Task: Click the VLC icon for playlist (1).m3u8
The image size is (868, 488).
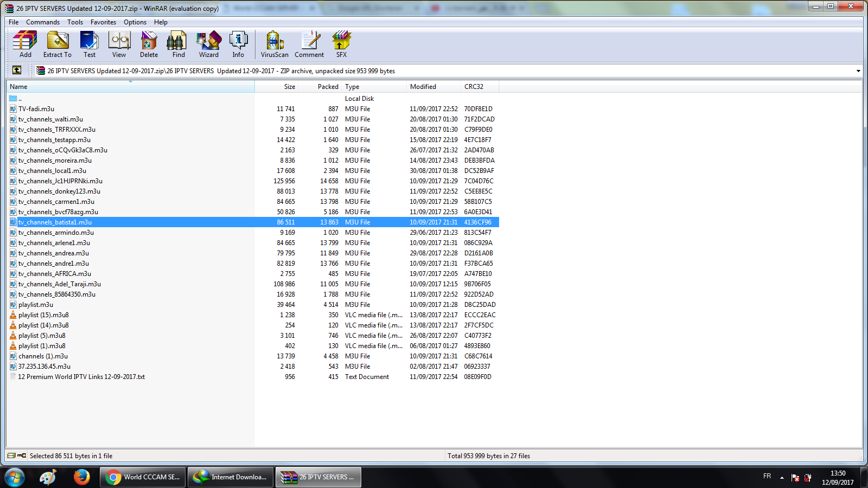Action: point(13,346)
